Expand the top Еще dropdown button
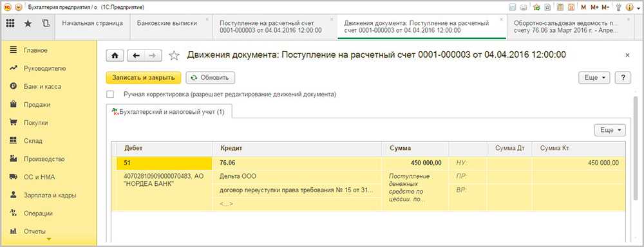 594,78
